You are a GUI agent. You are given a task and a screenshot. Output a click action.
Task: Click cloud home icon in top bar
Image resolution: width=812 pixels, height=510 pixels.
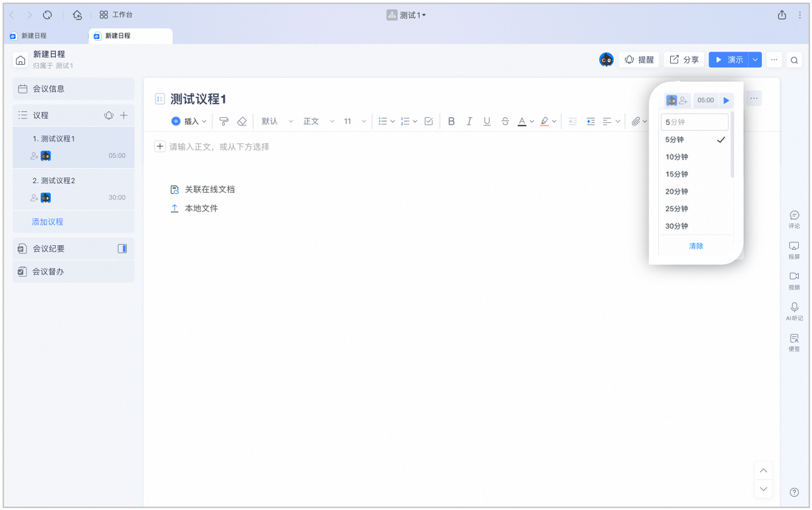click(77, 14)
